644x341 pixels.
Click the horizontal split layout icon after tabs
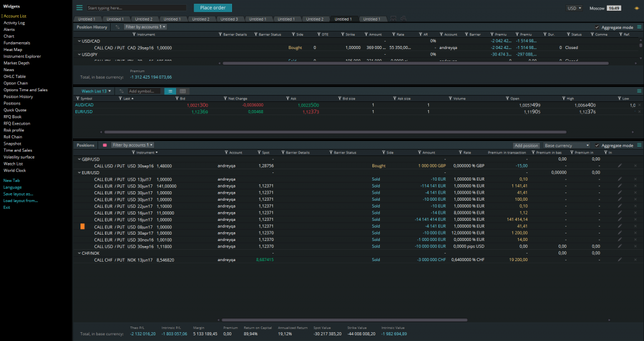(394, 19)
